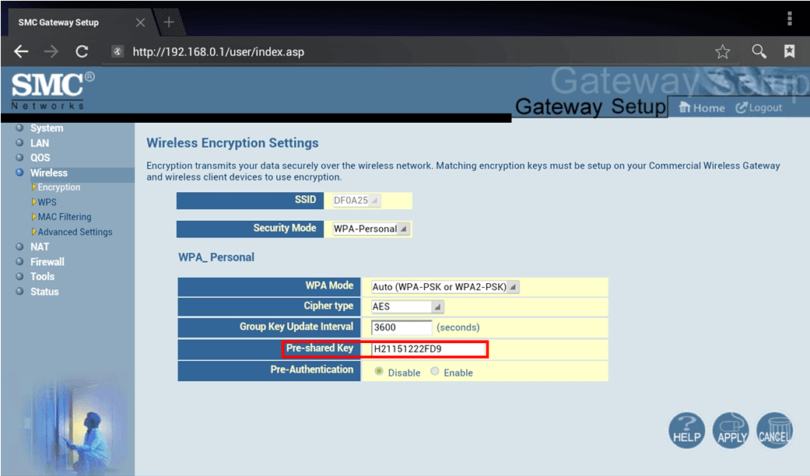Open the Firewall sidebar menu
This screenshot has width=810, height=476.
(x=47, y=262)
